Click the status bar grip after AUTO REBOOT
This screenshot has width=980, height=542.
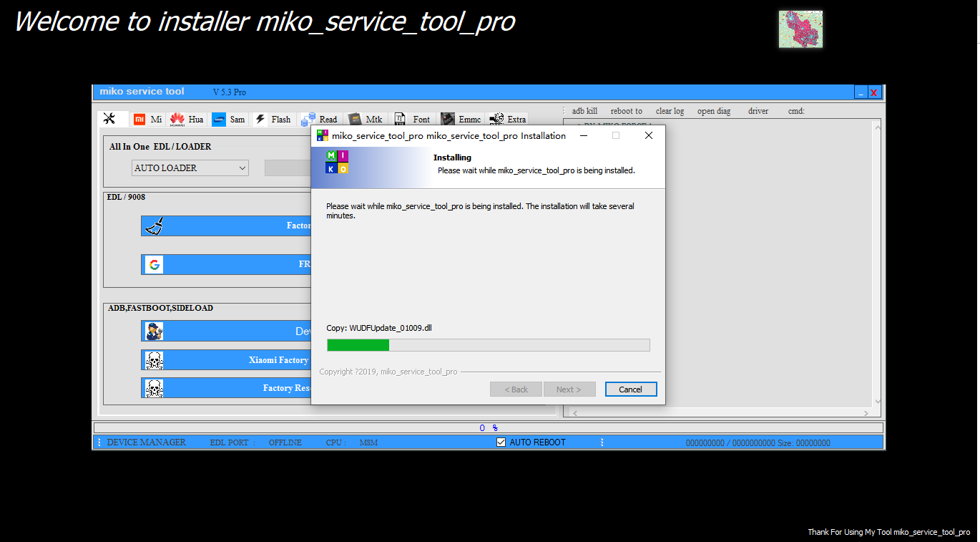click(x=602, y=442)
